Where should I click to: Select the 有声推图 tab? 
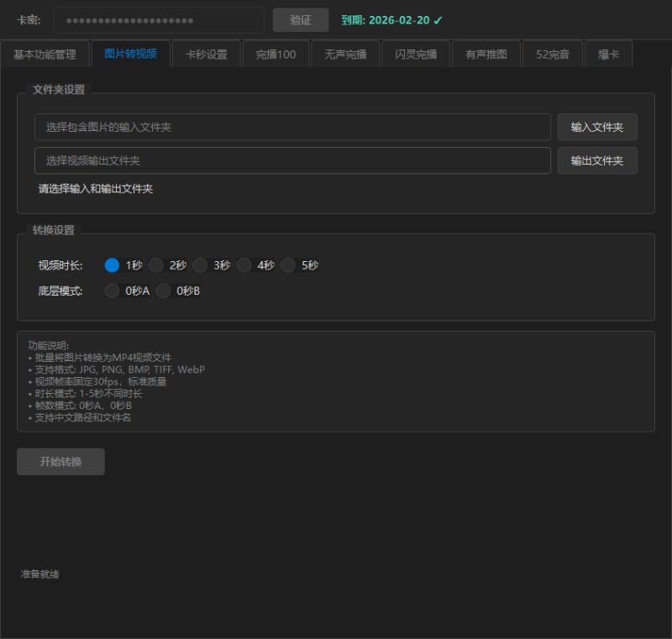486,55
